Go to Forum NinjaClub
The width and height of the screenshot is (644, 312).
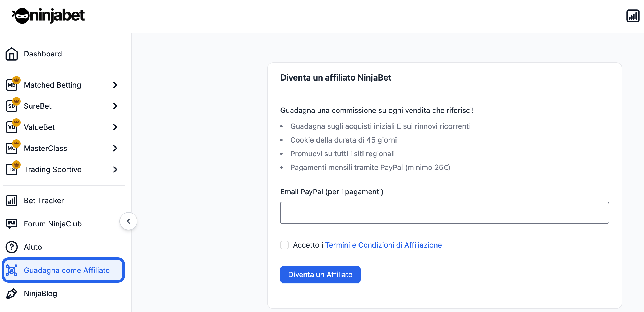pos(53,224)
